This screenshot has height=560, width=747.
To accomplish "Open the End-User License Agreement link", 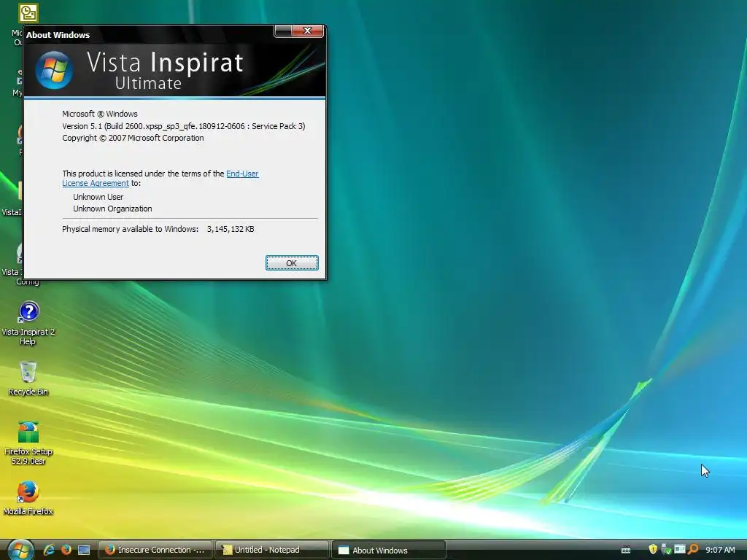I will 160,178.
